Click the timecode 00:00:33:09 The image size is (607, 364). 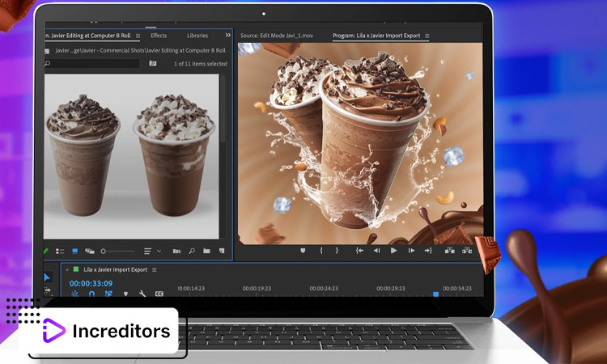click(x=91, y=284)
